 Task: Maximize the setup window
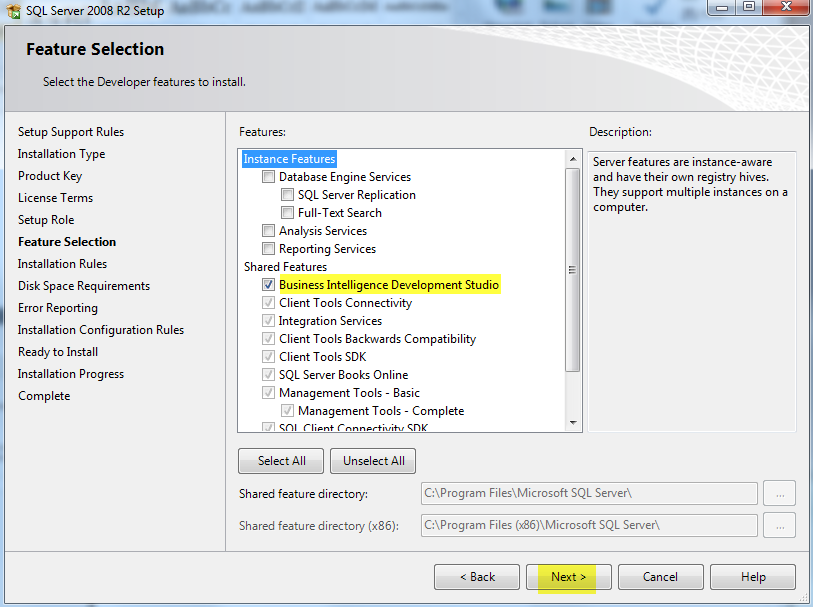pyautogui.click(x=749, y=7)
